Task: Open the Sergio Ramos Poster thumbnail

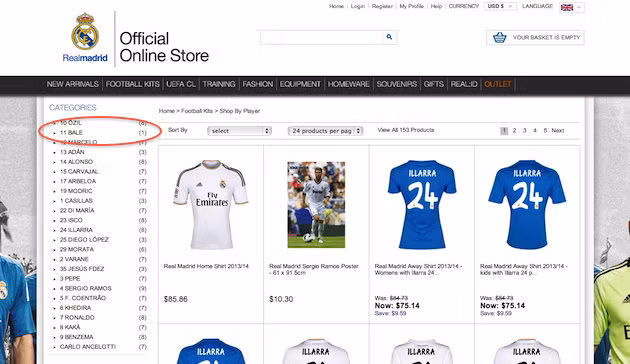Action: pos(316,205)
